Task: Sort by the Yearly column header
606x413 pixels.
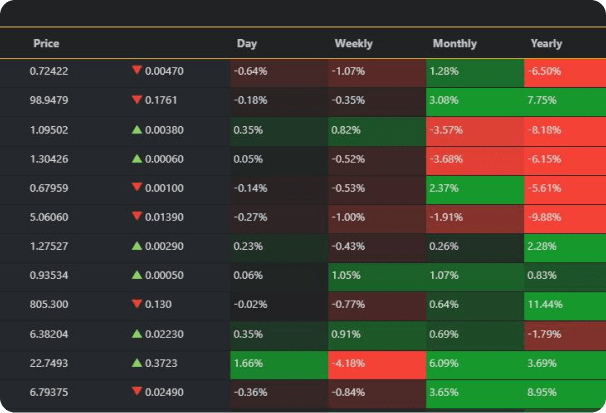Action: pyautogui.click(x=546, y=43)
